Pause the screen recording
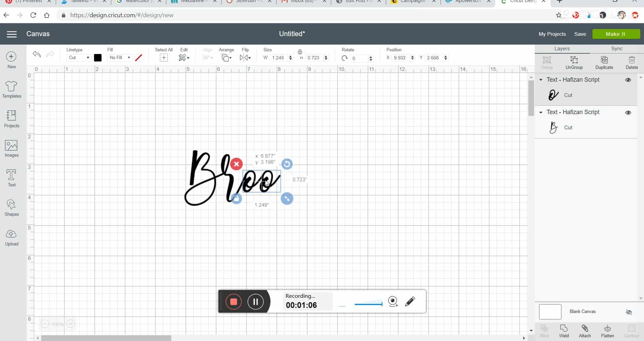Image resolution: width=644 pixels, height=341 pixels. (x=256, y=301)
